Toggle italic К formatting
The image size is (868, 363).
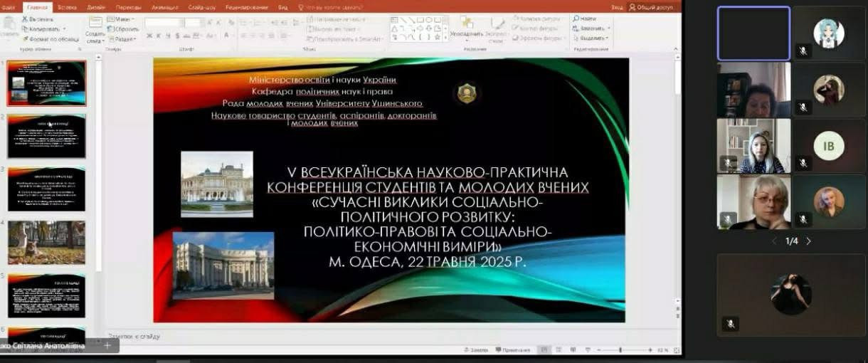pos(160,35)
